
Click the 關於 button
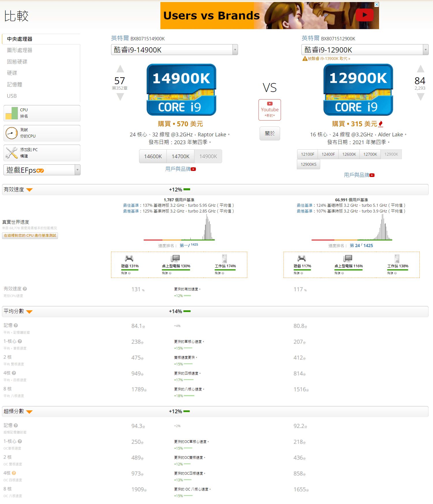click(270, 133)
